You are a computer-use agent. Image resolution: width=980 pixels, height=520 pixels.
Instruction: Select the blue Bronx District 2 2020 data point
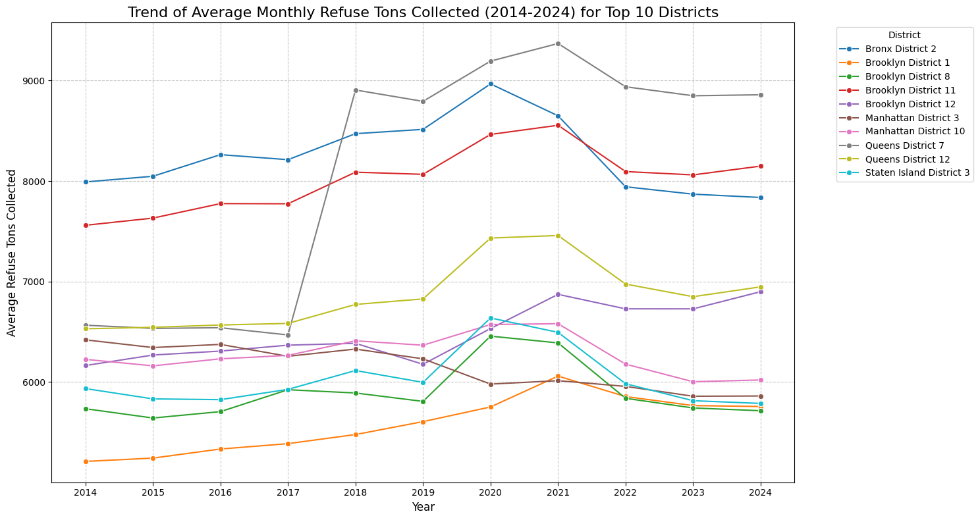[x=491, y=84]
